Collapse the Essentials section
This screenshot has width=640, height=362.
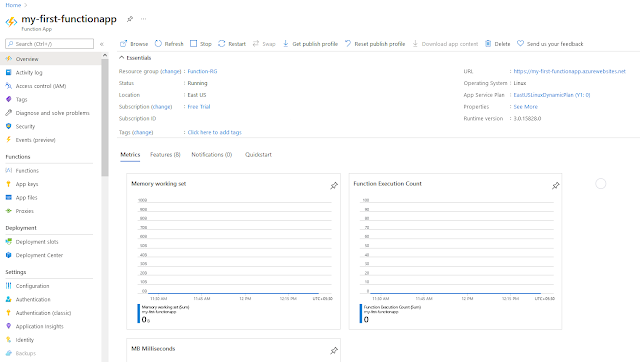tap(122, 58)
